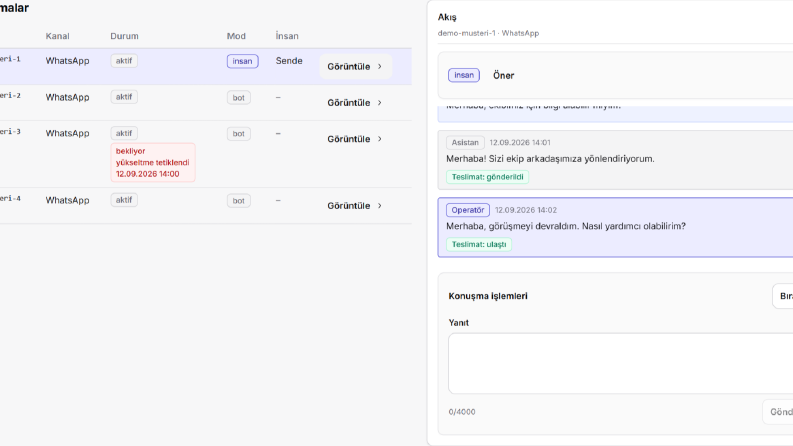Click the bot mode badge in eri-4 row

(239, 201)
